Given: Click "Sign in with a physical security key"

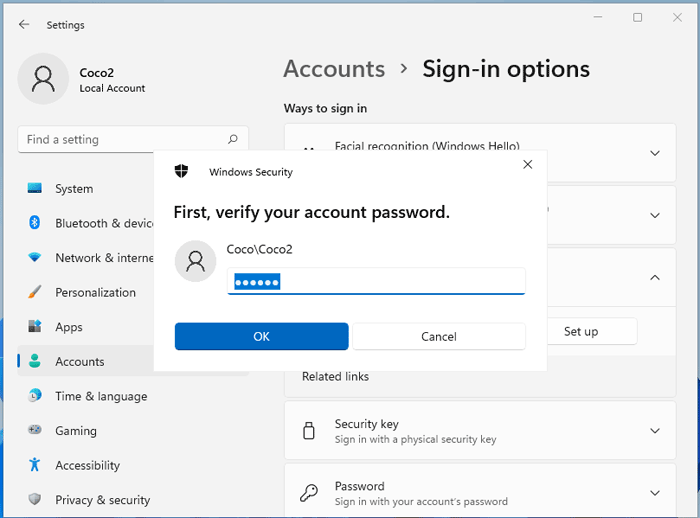Looking at the screenshot, I should tap(415, 439).
